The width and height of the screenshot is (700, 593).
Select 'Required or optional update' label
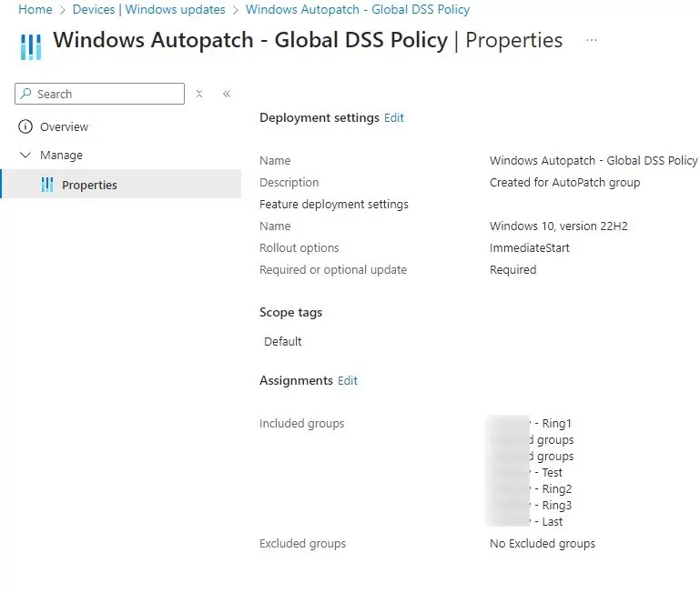pos(333,269)
